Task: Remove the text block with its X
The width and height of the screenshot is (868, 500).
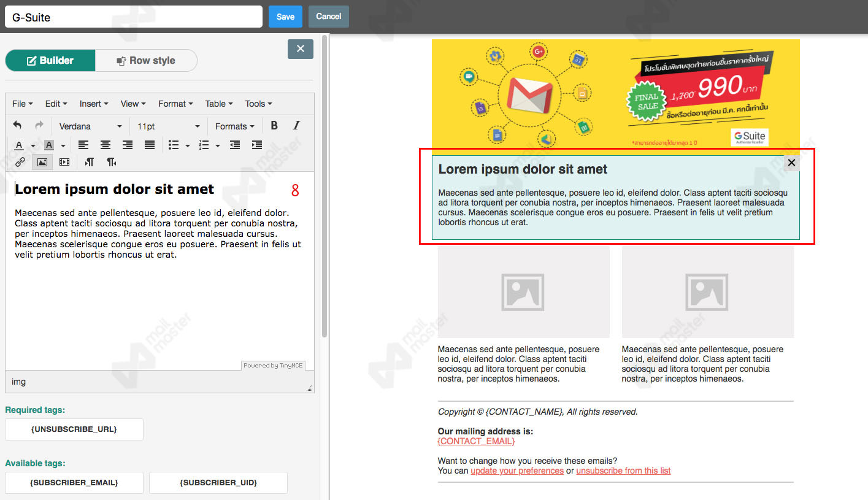Action: tap(791, 163)
